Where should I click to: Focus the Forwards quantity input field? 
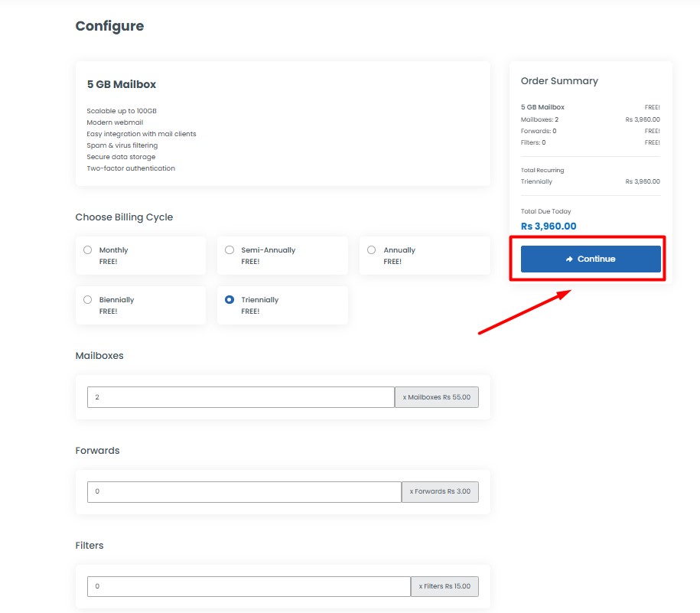[243, 491]
